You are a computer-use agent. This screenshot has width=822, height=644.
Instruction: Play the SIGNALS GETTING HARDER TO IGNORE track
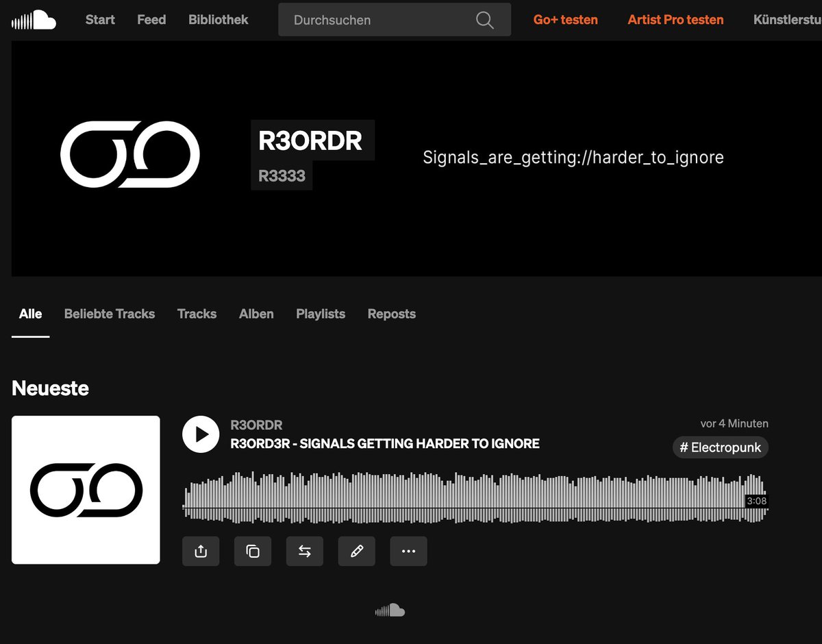click(201, 434)
